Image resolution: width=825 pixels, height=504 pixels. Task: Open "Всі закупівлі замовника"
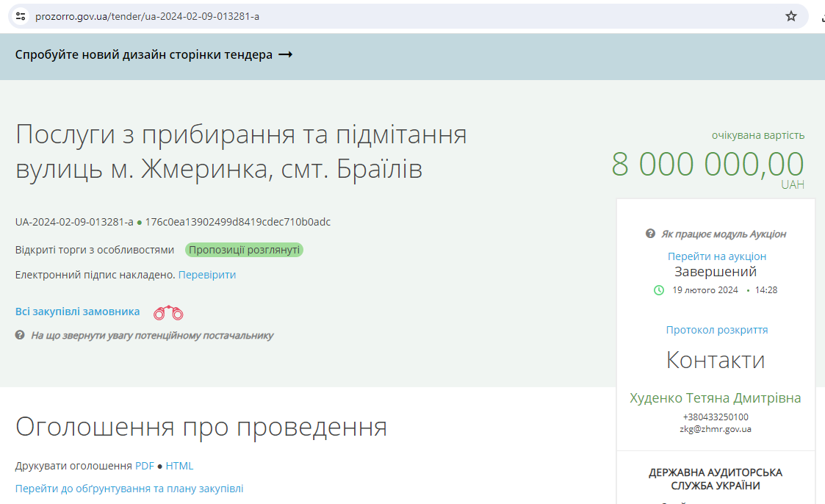tap(77, 311)
